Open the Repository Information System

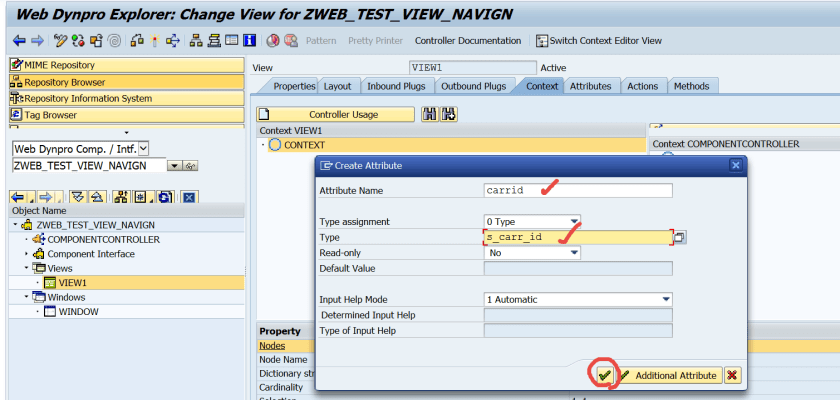[x=126, y=99]
